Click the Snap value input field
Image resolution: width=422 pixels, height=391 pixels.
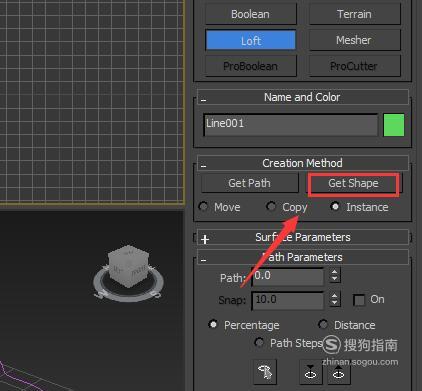(288, 300)
